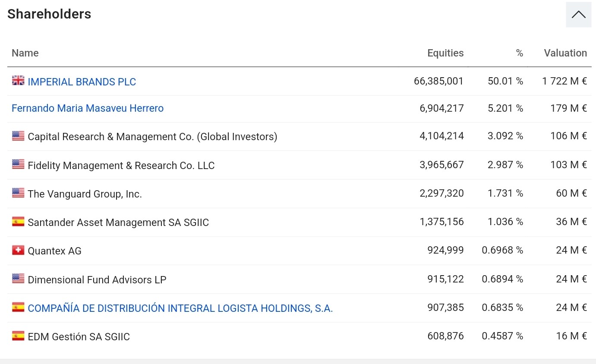Click percentage 1.036 %
This screenshot has height=364, width=596.
(x=505, y=222)
